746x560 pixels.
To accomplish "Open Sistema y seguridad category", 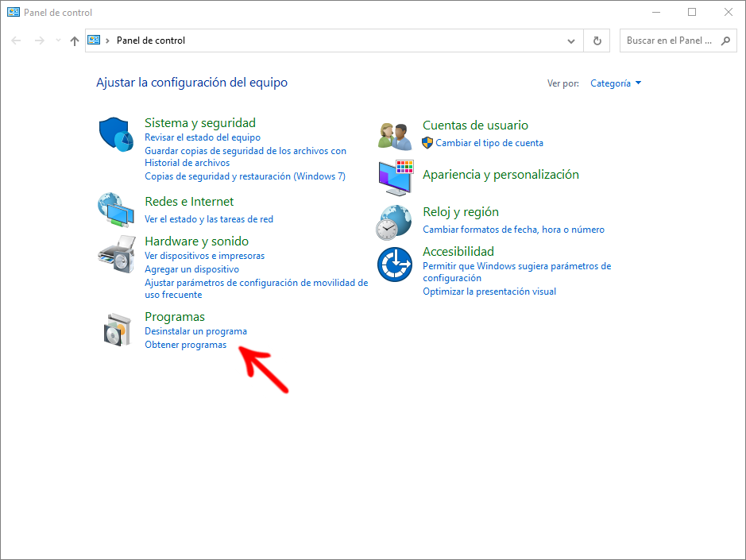I will pyautogui.click(x=200, y=123).
